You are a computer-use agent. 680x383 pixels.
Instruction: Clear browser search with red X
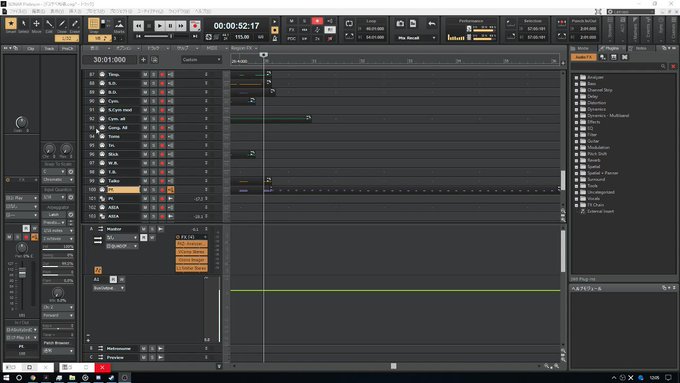[x=673, y=66]
